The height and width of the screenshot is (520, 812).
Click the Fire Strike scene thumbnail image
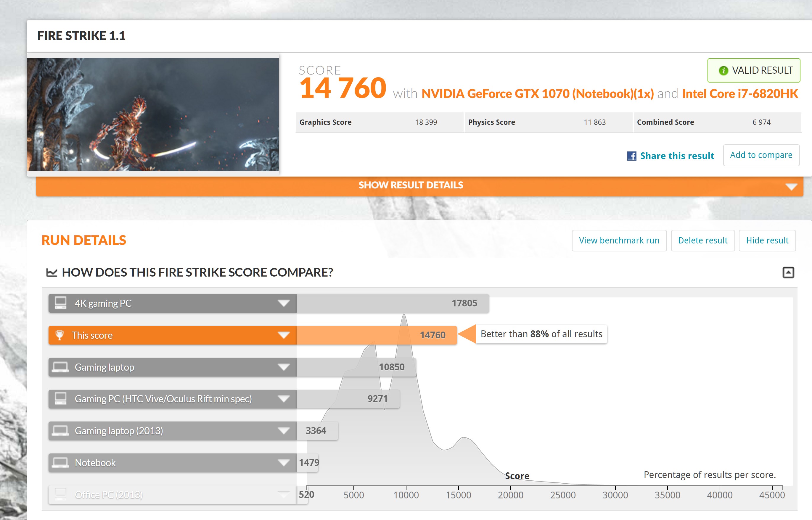[153, 114]
